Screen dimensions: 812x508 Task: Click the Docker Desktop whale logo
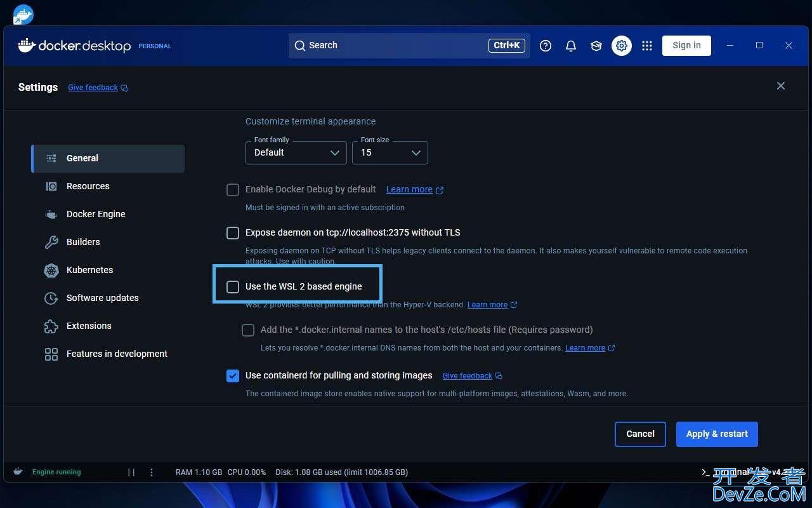pyautogui.click(x=26, y=45)
